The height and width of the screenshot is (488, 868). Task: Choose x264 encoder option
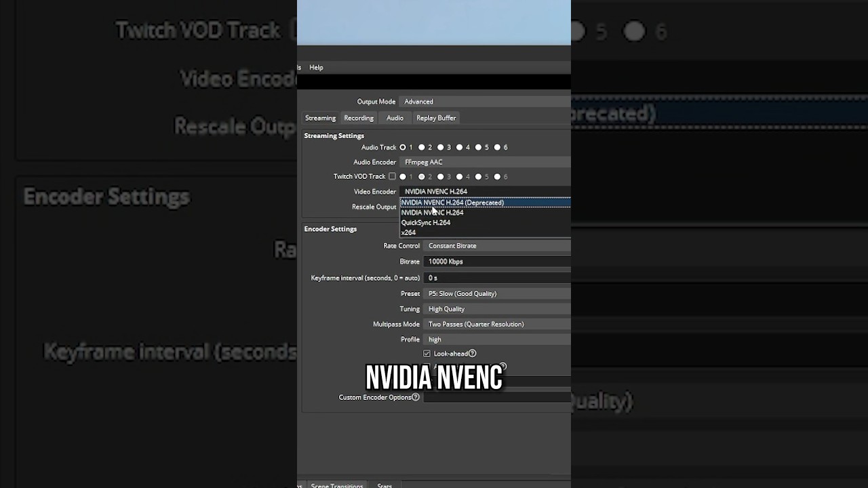[485, 232]
